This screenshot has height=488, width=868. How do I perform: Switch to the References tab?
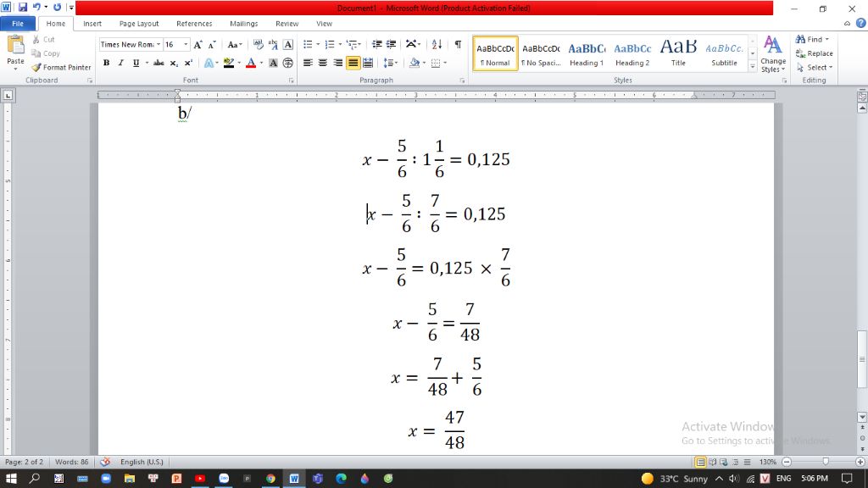point(194,24)
